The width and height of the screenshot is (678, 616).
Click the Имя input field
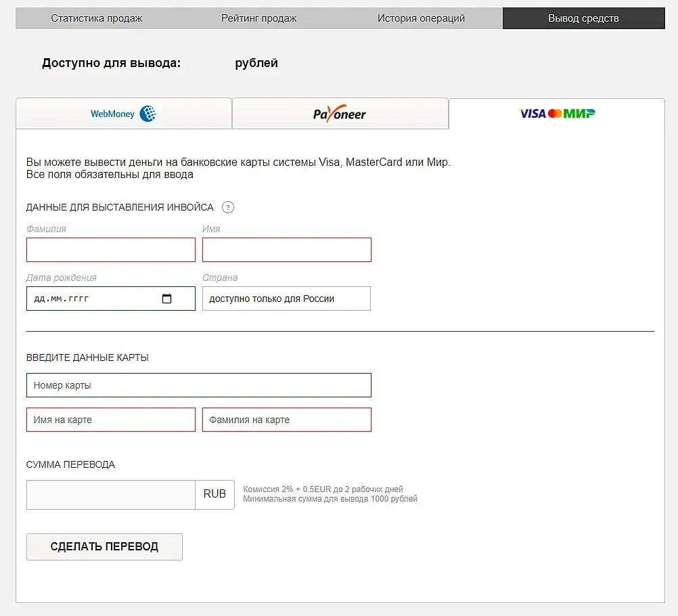point(287,250)
